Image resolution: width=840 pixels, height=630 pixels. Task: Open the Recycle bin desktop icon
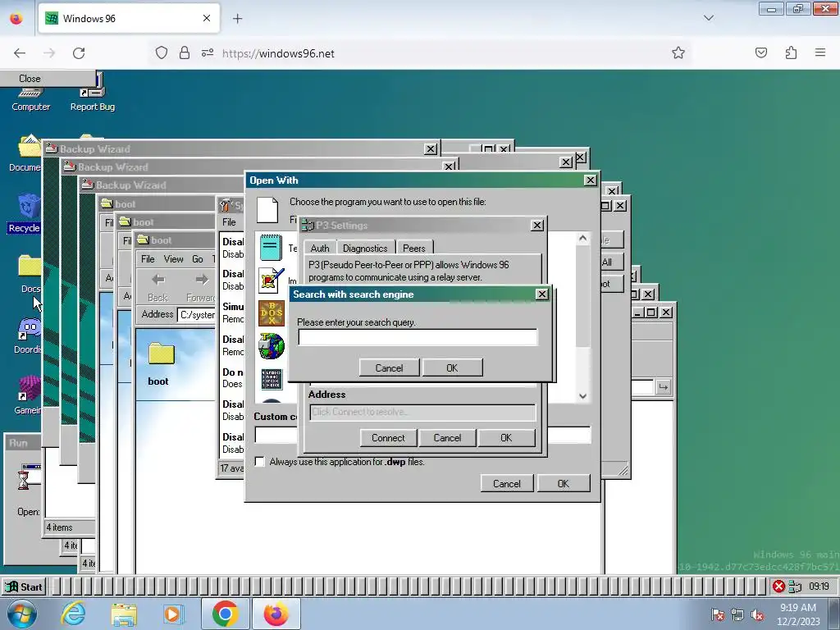coord(29,207)
